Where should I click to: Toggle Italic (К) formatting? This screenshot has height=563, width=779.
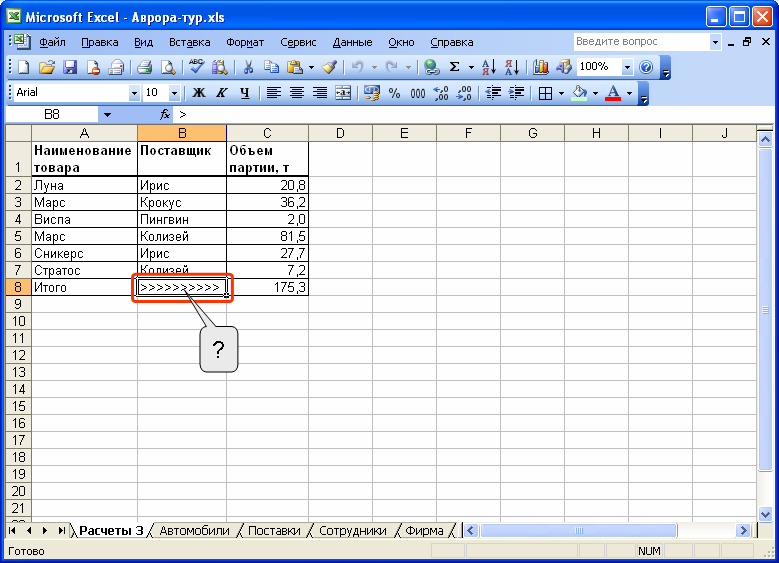[222, 92]
